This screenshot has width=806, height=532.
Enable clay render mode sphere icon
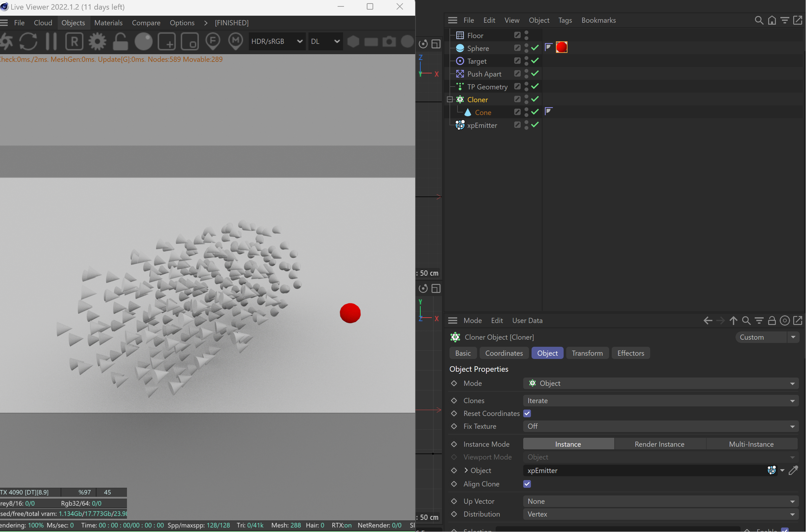point(144,41)
